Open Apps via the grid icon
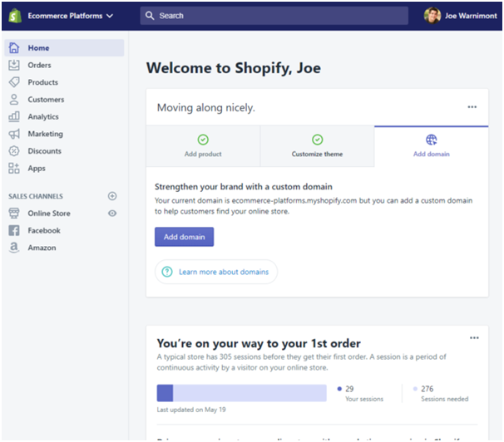504x442 pixels. point(14,168)
